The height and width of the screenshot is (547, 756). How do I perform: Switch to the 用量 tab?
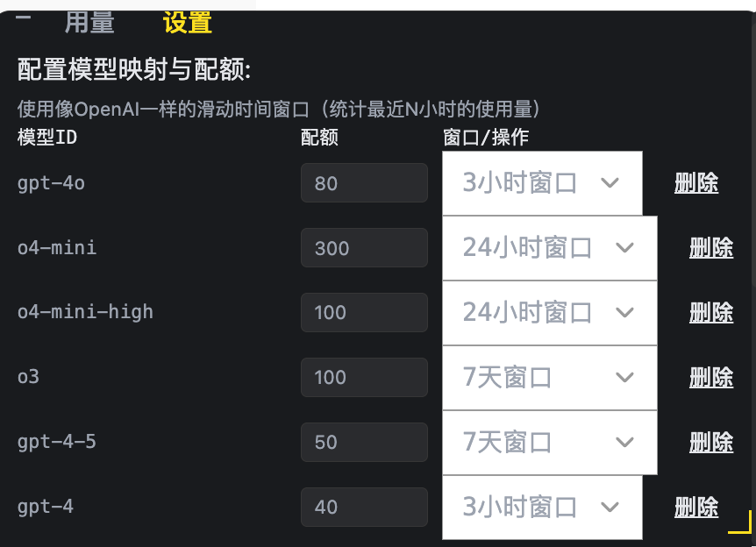89,22
